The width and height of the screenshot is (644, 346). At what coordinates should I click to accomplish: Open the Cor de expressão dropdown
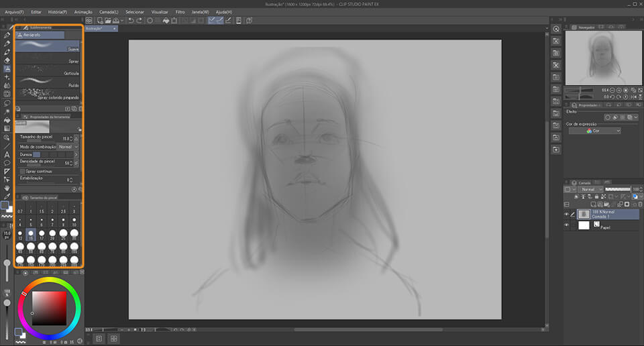tap(594, 131)
